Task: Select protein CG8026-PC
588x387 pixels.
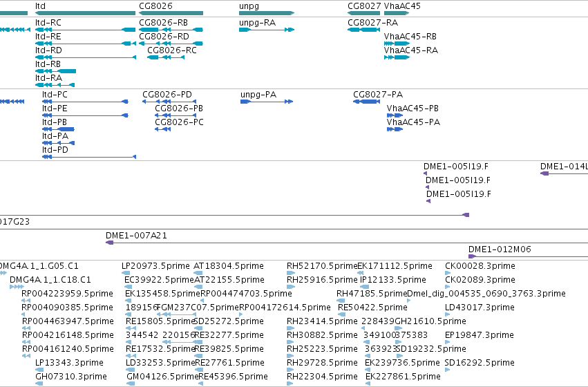Action: click(x=179, y=122)
